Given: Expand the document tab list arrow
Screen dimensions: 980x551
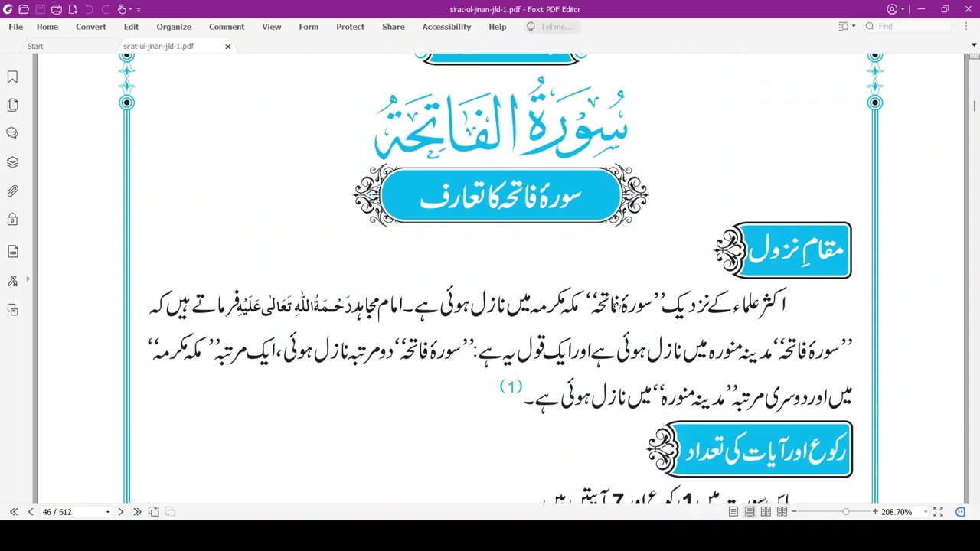Looking at the screenshot, I should (x=975, y=45).
